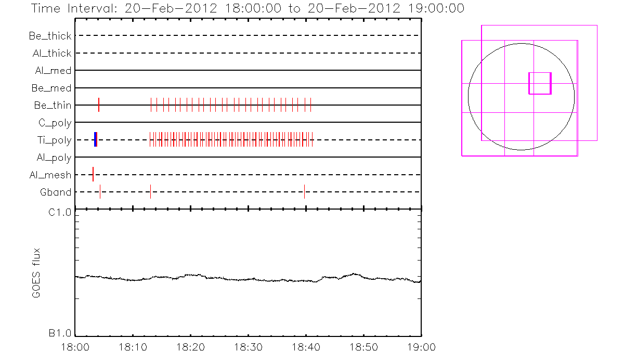Viewport: 624px width, 364px height.
Task: Click the C1.0 flux level label
Action: point(60,212)
